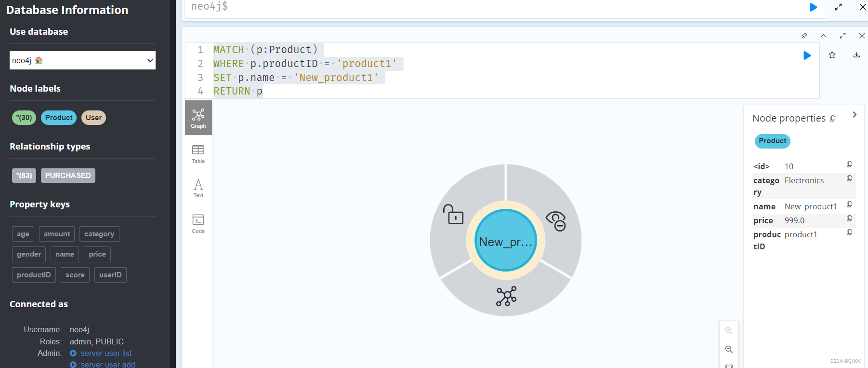Switch to Text view

pos(198,188)
